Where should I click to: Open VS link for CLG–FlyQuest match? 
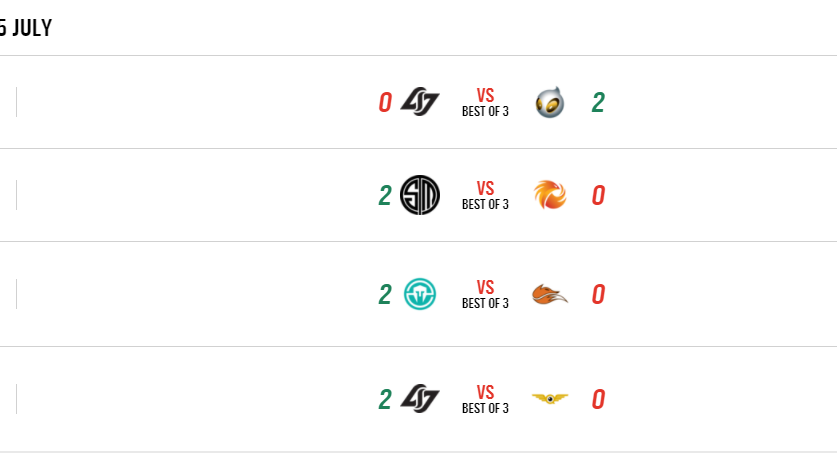point(485,393)
